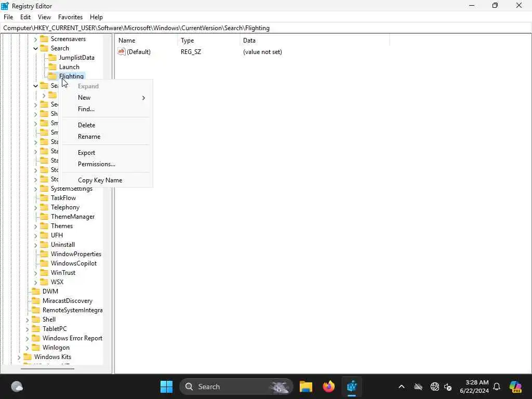Expand the Screensavers key
Image resolution: width=532 pixels, height=399 pixels.
point(36,39)
